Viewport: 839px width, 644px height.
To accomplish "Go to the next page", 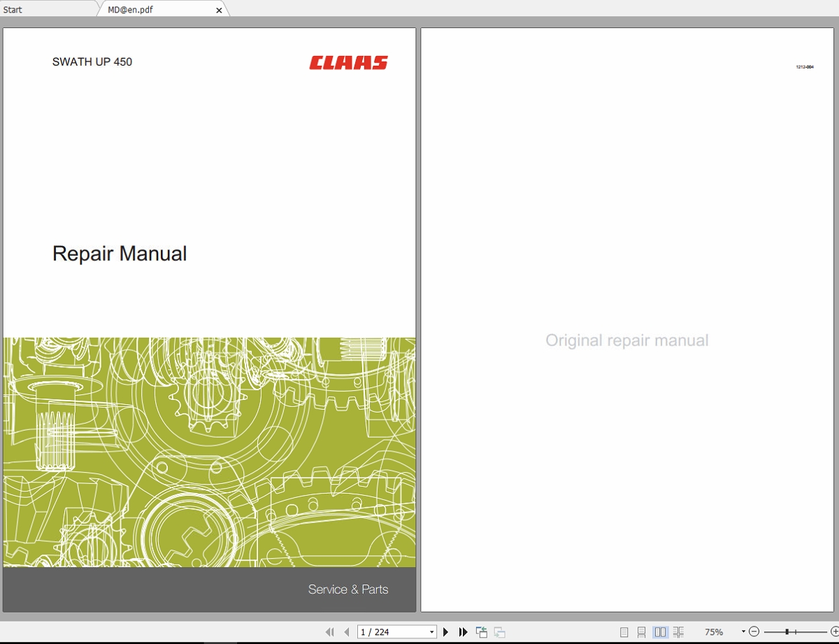I will pyautogui.click(x=446, y=631).
